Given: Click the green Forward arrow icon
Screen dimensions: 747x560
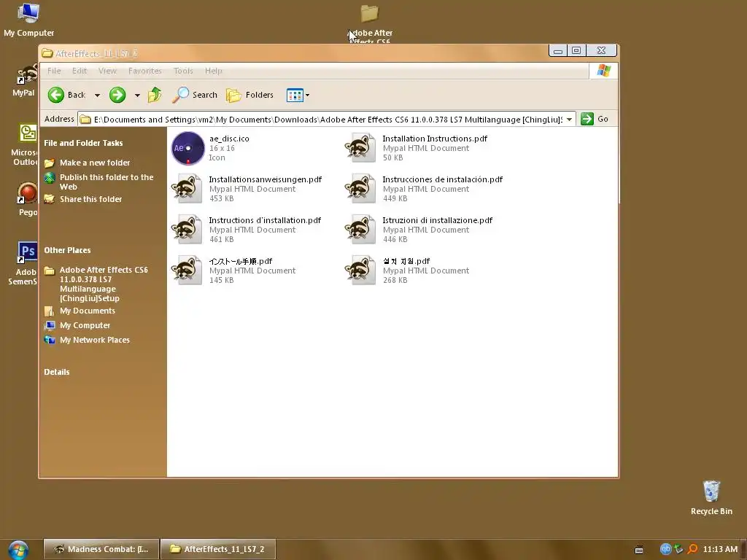Looking at the screenshot, I should (117, 96).
